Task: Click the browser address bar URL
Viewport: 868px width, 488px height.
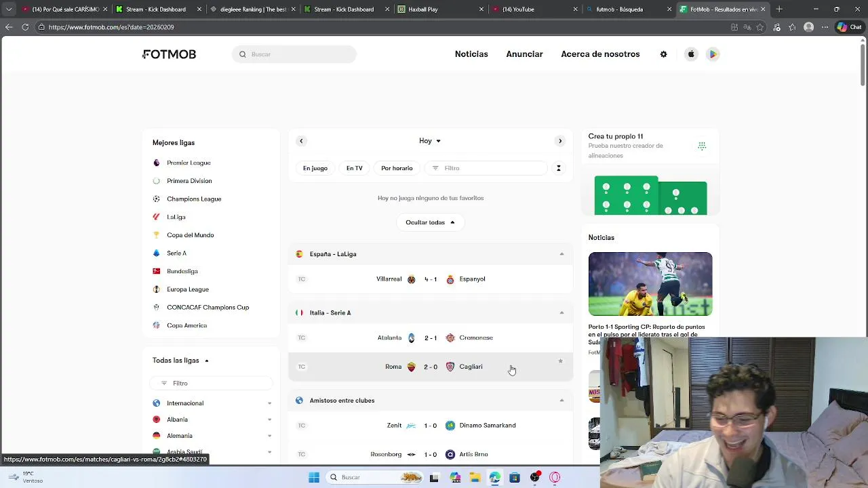Action: [111, 27]
